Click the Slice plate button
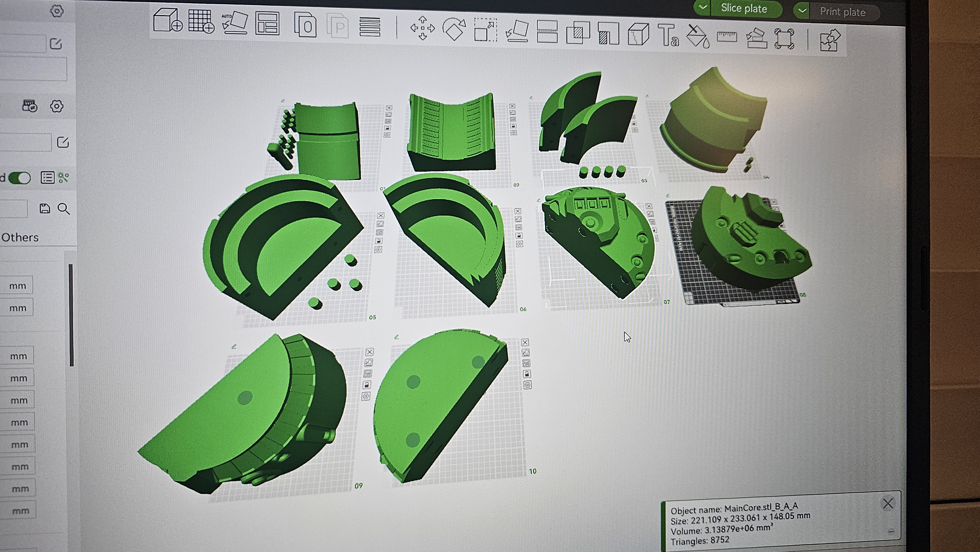 click(744, 8)
